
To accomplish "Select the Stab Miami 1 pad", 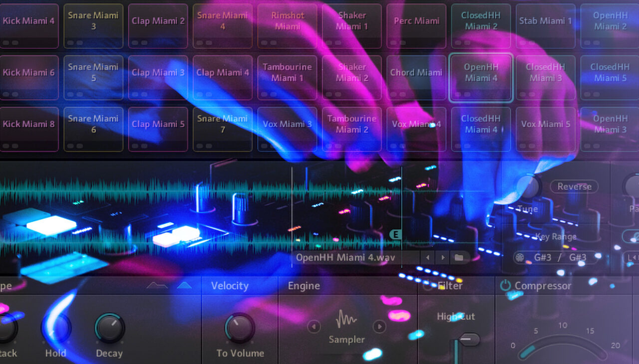I will [545, 25].
